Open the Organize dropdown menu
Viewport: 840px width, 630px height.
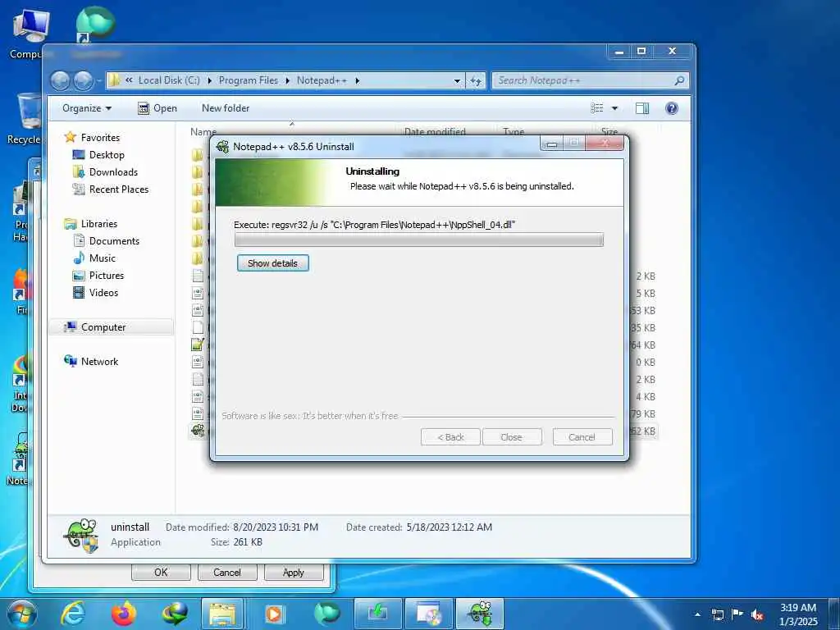point(87,108)
